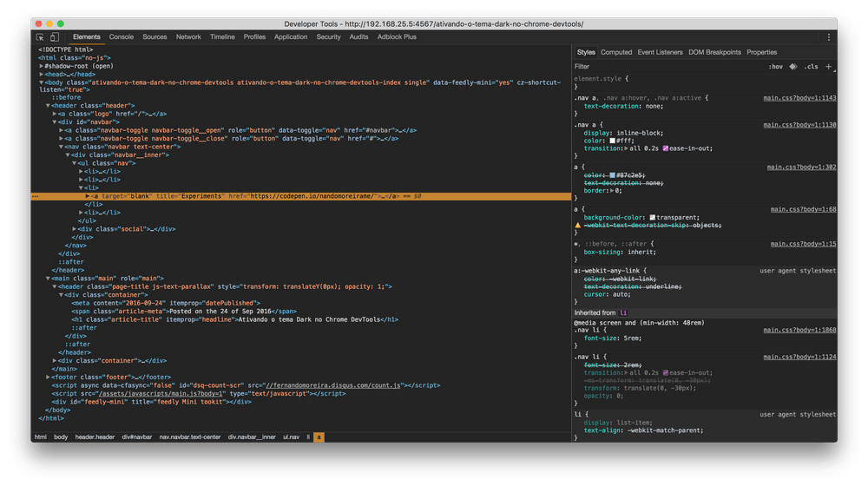Collapse the body element node

pos(42,82)
